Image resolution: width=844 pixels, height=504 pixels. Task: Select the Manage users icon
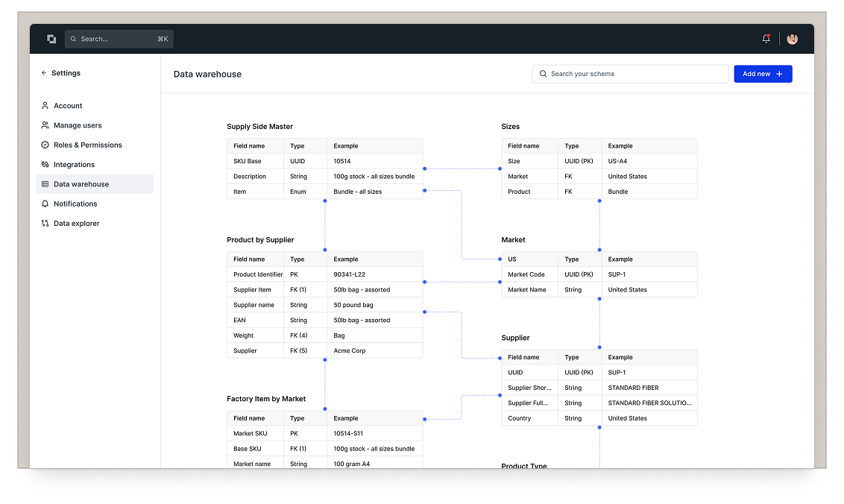pyautogui.click(x=45, y=125)
